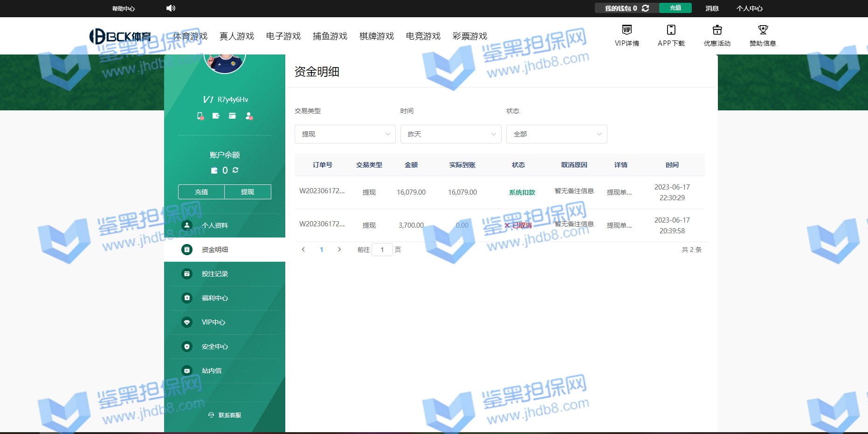Image resolution: width=868 pixels, height=434 pixels.
Task: Click green 充值 button in top bar
Action: 675,8
